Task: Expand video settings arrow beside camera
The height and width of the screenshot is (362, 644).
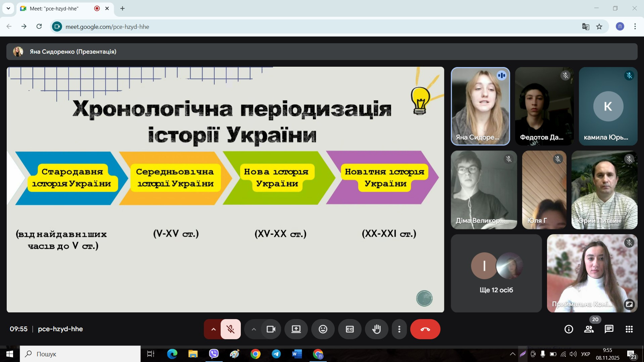Action: (x=254, y=329)
